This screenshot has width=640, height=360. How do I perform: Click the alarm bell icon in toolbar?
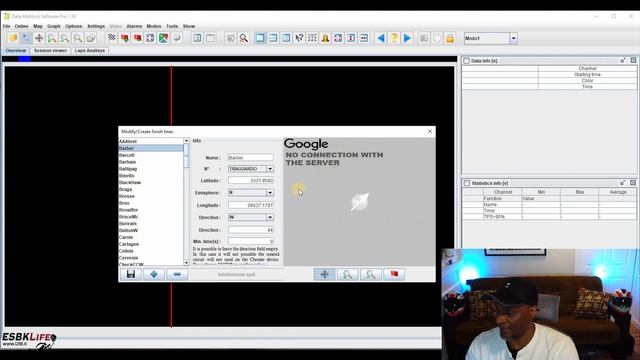(x=325, y=38)
